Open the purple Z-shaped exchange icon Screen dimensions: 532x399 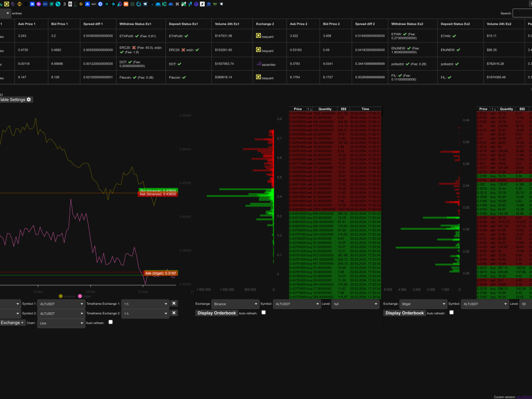tap(120, 4)
